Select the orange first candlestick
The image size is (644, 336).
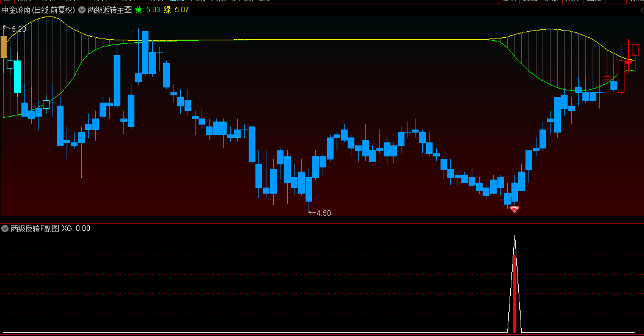[4, 47]
